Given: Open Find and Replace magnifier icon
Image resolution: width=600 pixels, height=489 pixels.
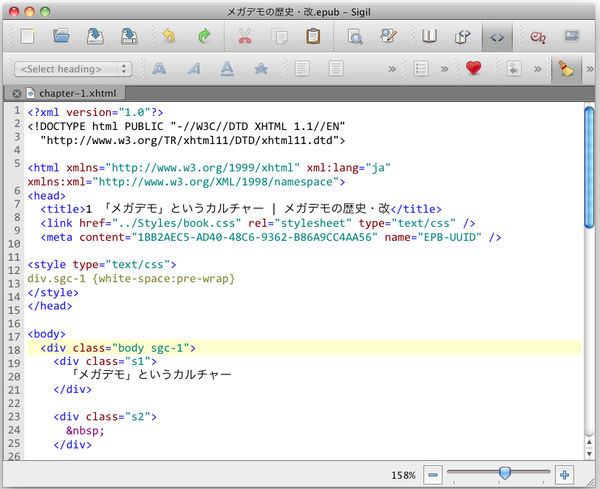Looking at the screenshot, I should [354, 37].
